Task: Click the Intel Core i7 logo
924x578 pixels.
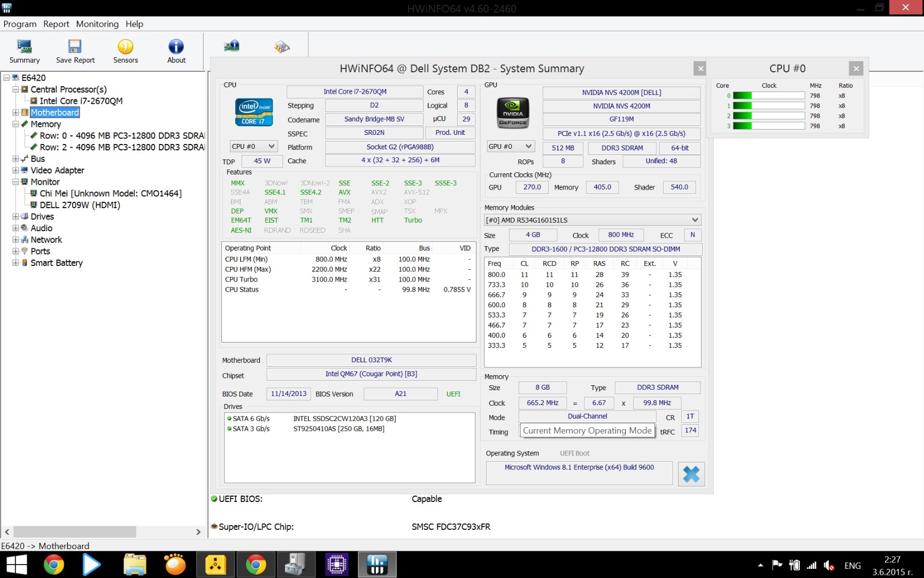Action: 254,112
